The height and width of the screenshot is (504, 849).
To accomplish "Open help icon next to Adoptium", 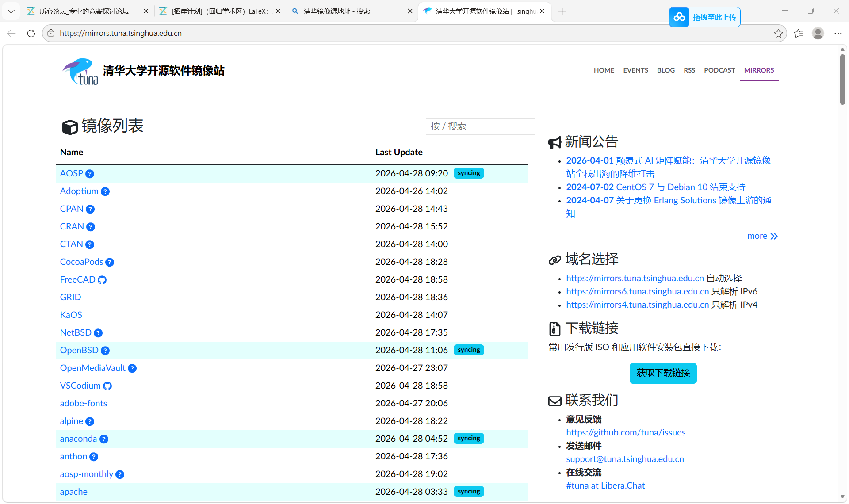I will (x=105, y=191).
